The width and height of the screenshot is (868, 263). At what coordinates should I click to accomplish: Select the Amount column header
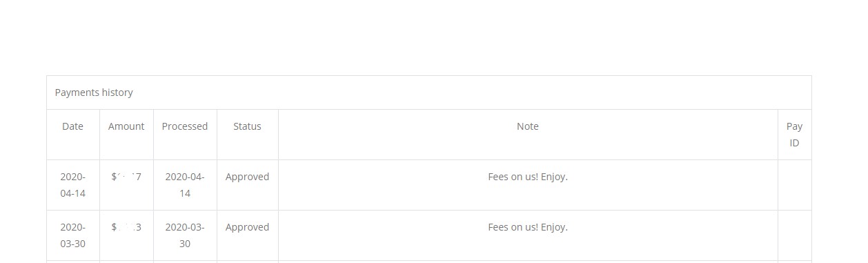tap(126, 126)
